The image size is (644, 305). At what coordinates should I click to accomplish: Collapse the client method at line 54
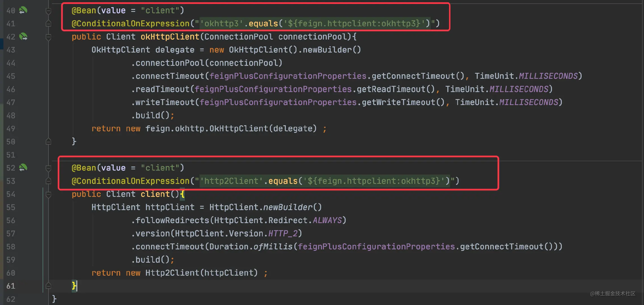coord(48,195)
